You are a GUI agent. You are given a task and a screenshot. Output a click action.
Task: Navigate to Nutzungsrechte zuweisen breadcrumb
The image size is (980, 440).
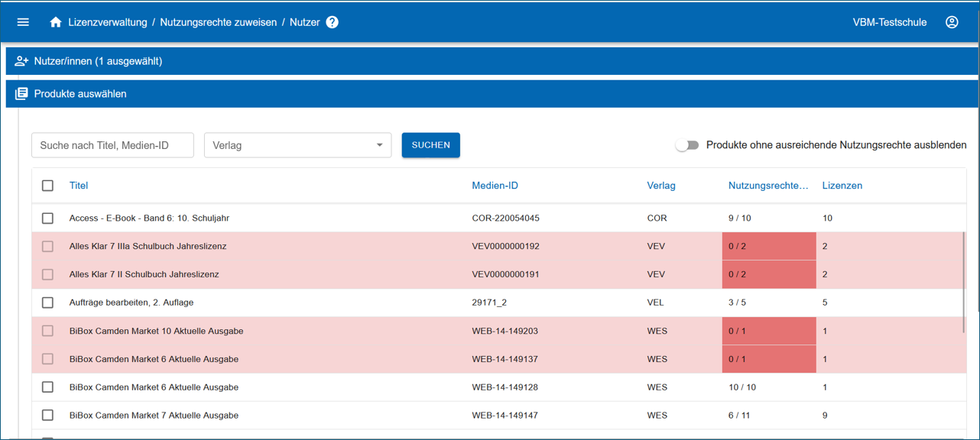pyautogui.click(x=218, y=22)
